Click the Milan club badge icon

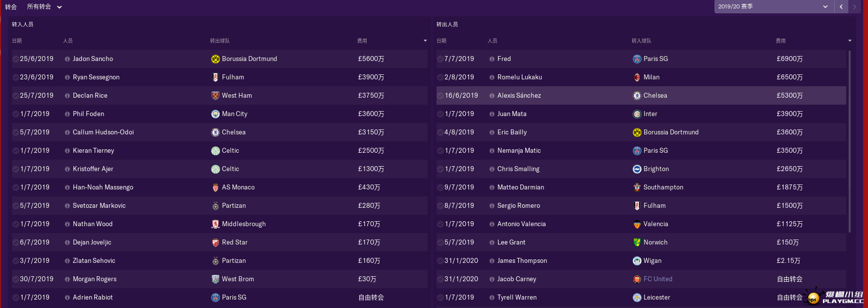637,77
